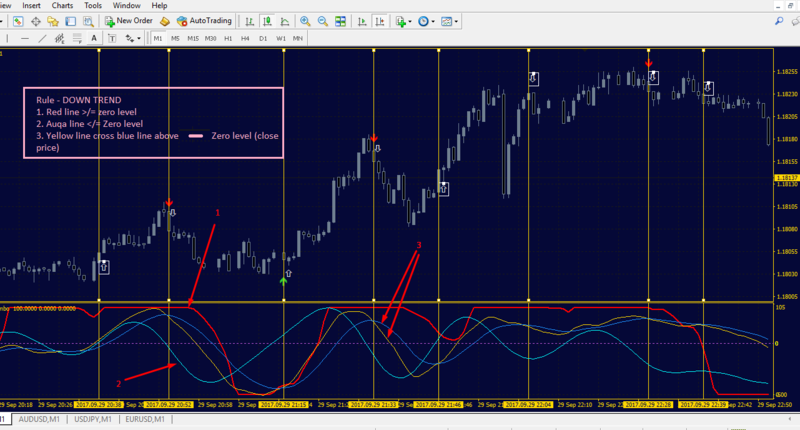The image size is (800, 430).
Task: Switch chart to line chart style
Action: (x=285, y=21)
